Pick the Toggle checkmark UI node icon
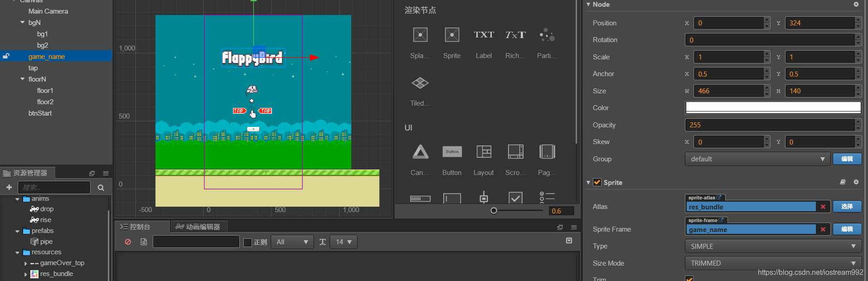The width and height of the screenshot is (868, 281). click(x=515, y=198)
